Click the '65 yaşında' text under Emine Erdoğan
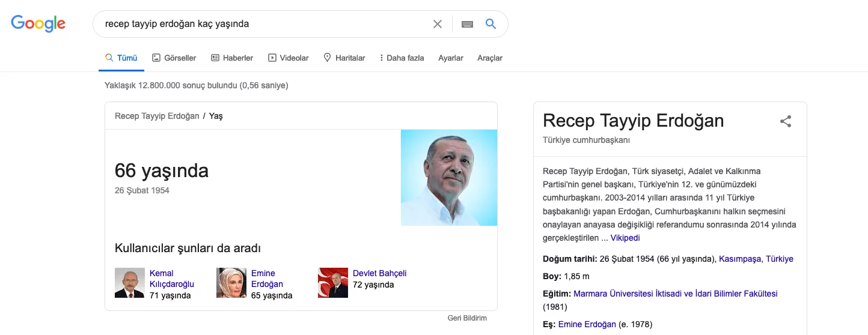 272,295
